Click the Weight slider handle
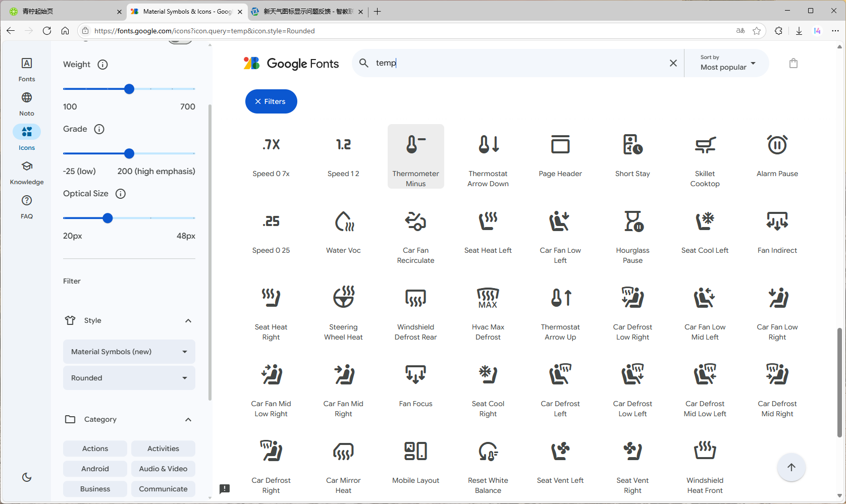This screenshot has width=846, height=504. tap(129, 89)
